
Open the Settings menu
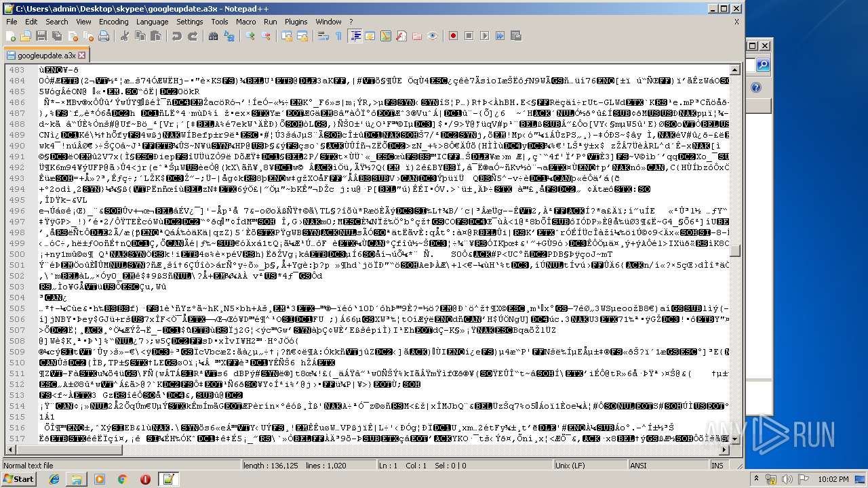click(x=189, y=22)
